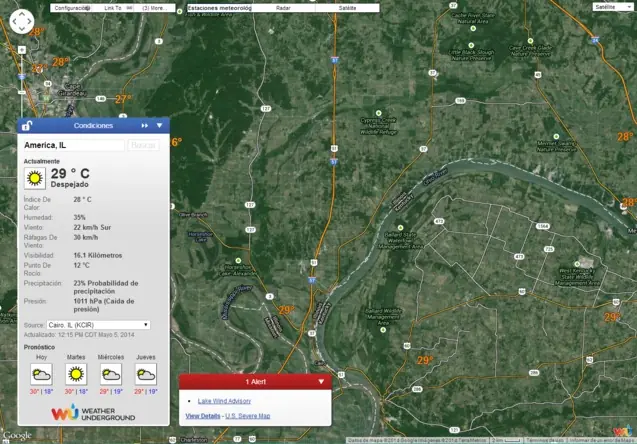Click the lock icon on Condiciones panel
The height and width of the screenshot is (444, 637).
tap(27, 126)
